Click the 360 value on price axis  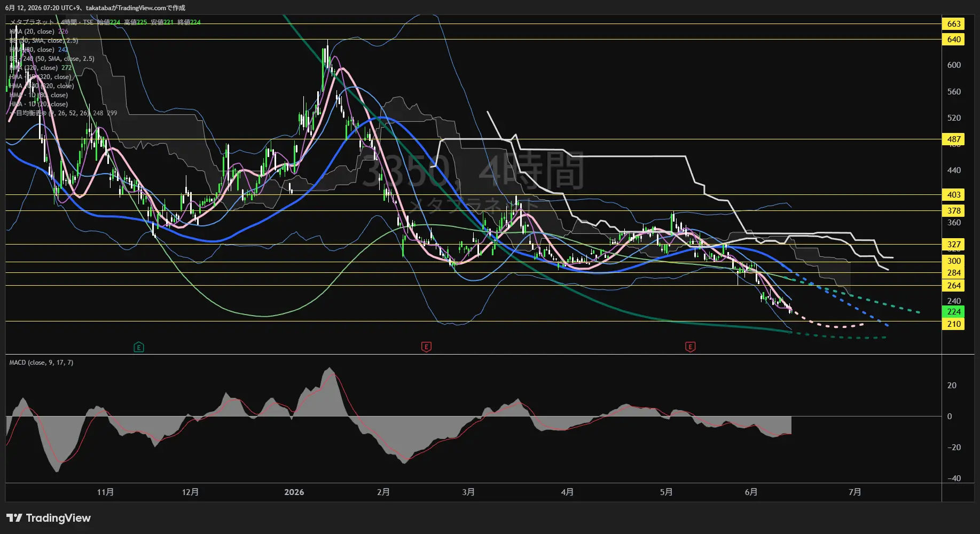954,223
